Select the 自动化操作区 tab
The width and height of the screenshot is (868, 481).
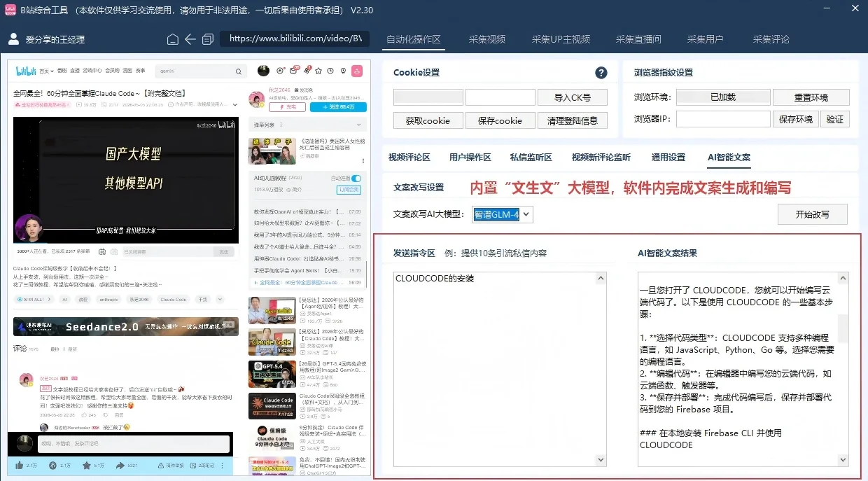414,39
